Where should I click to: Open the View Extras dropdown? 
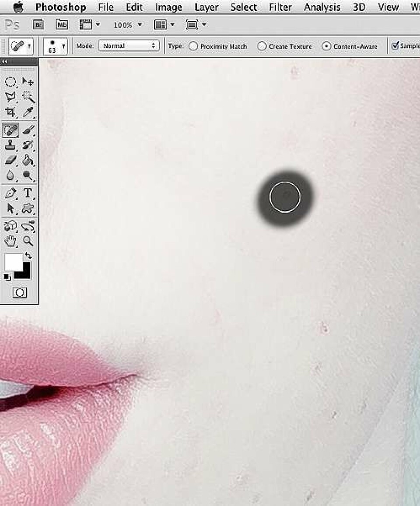point(90,25)
